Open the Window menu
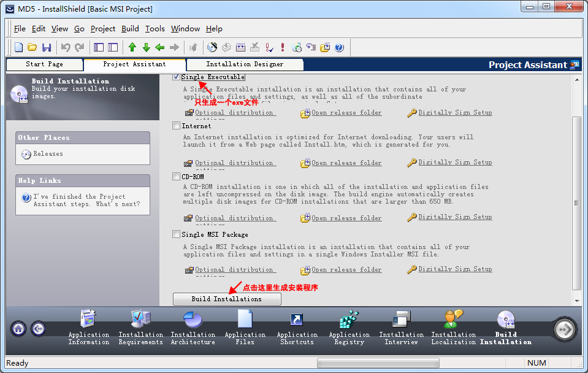This screenshot has height=373, width=588. 185,28
